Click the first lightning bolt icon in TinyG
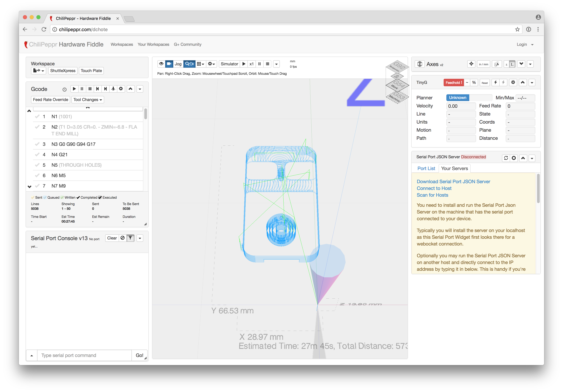Image resolution: width=563 pixels, height=392 pixels. tap(496, 83)
